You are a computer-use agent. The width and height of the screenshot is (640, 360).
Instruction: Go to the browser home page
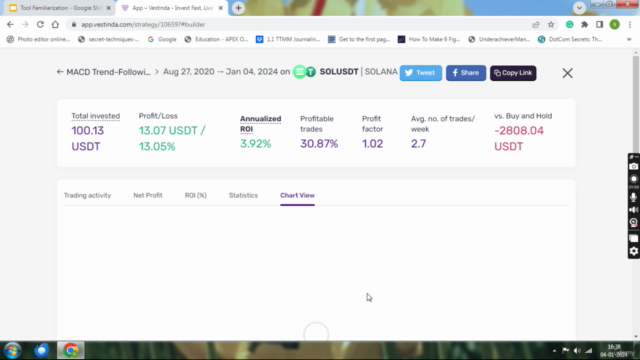coord(55,24)
